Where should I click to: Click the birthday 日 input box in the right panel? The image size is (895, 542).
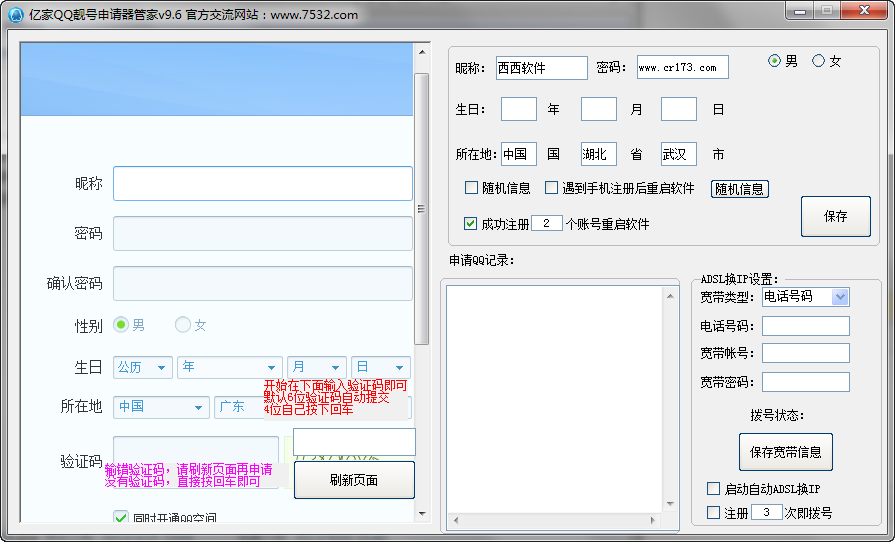coord(679,109)
